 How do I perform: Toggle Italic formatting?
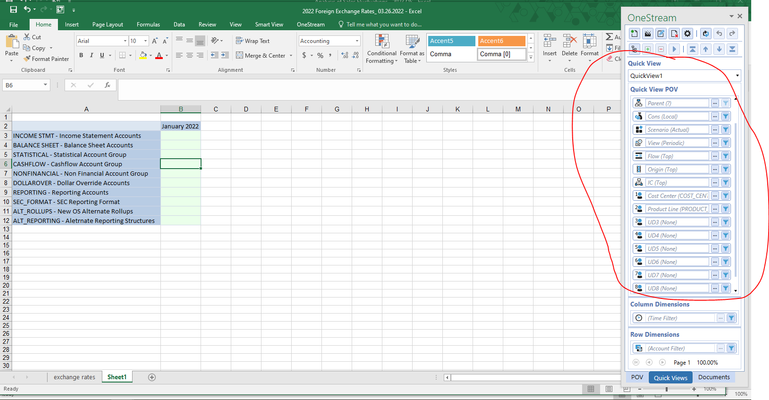91,55
